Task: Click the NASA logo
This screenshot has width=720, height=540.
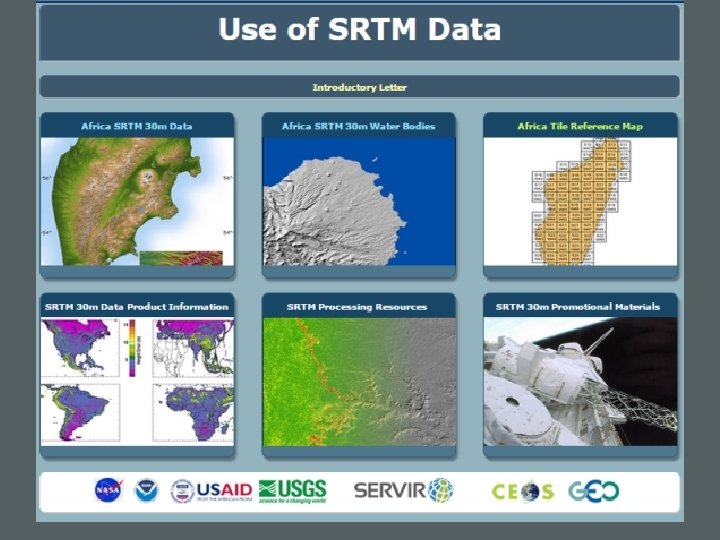Action: pyautogui.click(x=108, y=490)
